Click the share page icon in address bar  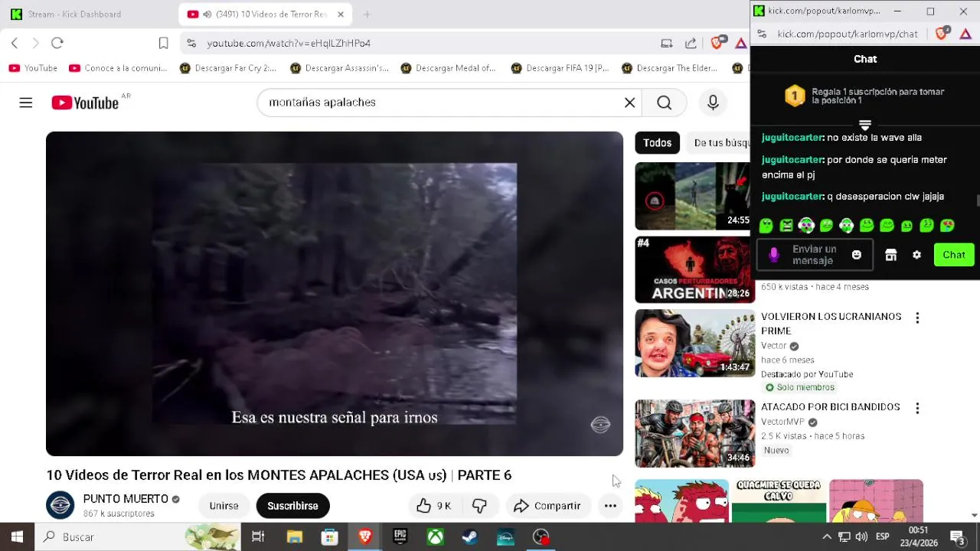[x=691, y=44]
